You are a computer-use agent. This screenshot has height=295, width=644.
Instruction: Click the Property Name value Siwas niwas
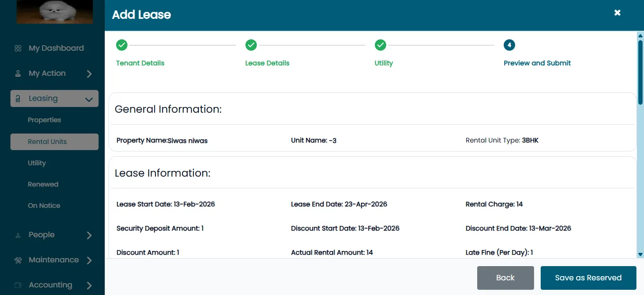(x=188, y=141)
